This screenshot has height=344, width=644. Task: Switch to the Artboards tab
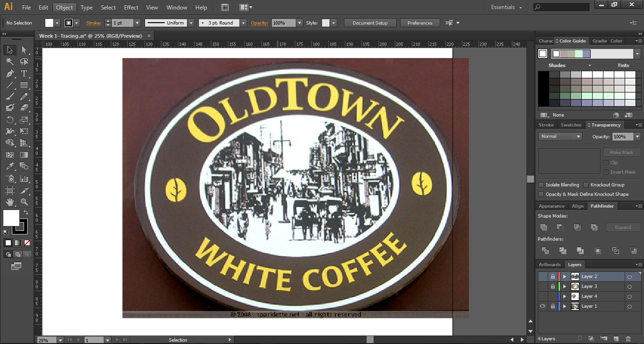point(550,265)
